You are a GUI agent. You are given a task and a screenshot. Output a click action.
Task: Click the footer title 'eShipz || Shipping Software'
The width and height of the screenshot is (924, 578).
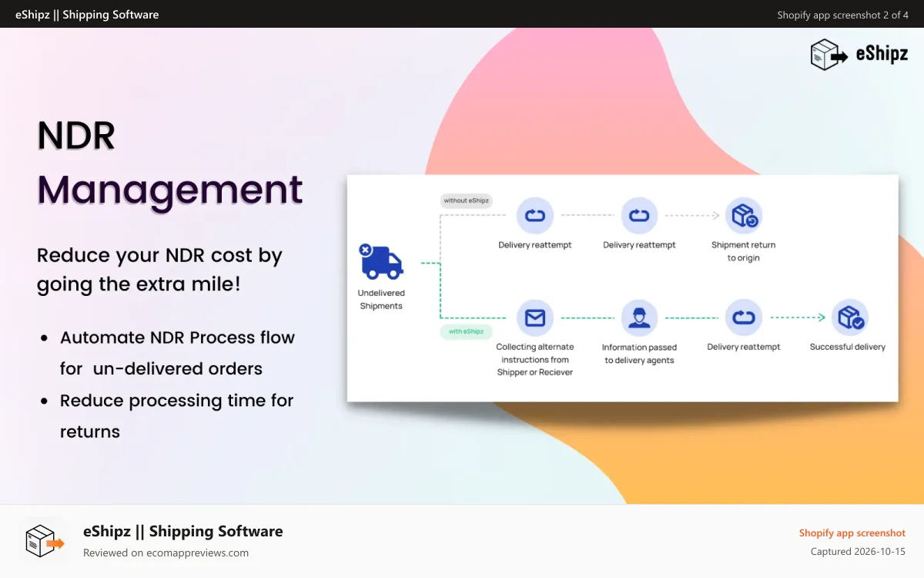point(183,531)
